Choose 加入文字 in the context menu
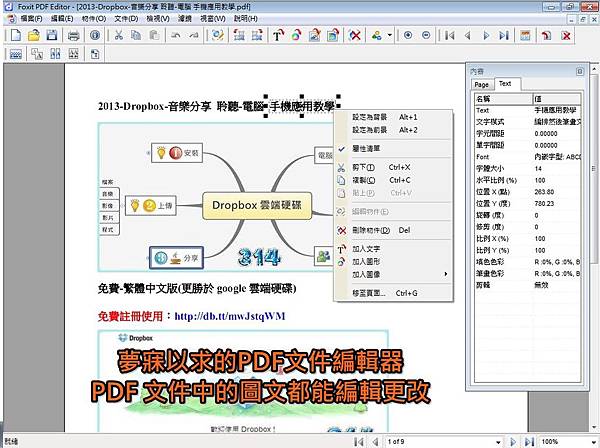This screenshot has height=448, width=600. click(393, 249)
